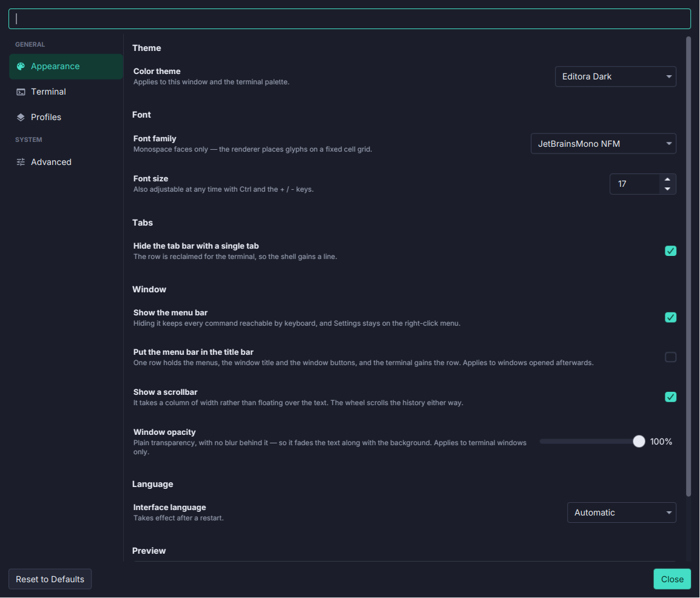Click 'Also adjustable at any time' description

223,189
